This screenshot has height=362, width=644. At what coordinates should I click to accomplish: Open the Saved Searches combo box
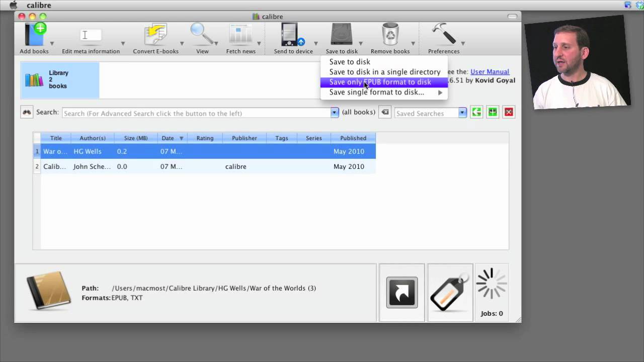point(431,113)
